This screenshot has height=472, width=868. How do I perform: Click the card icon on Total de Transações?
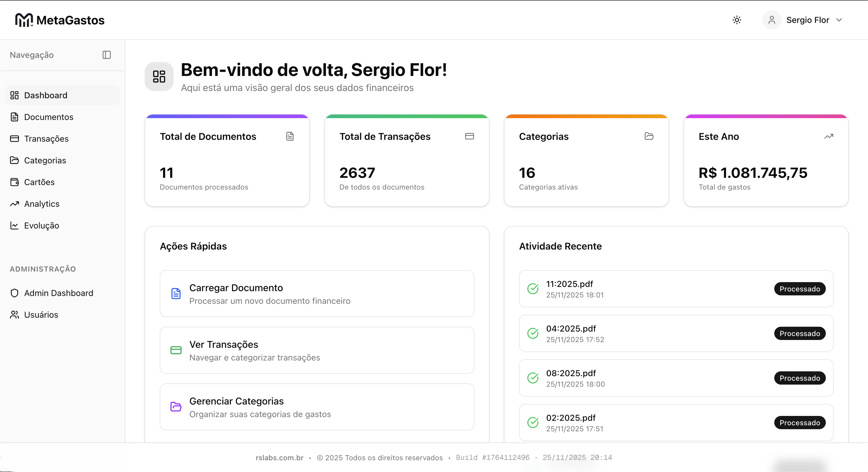click(470, 136)
